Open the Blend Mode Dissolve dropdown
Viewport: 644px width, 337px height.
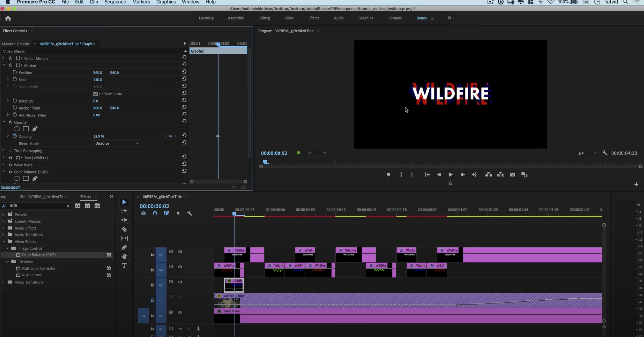tap(117, 143)
